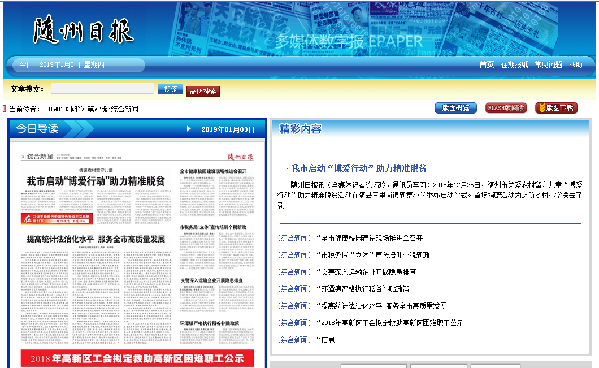Open the first 综合新闻 article link in the list

[x=370, y=238]
